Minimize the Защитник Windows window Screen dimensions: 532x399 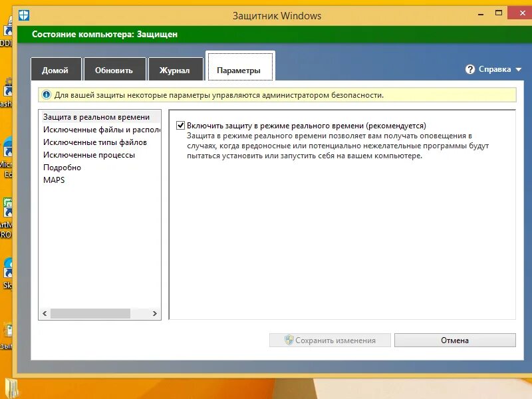(481, 14)
